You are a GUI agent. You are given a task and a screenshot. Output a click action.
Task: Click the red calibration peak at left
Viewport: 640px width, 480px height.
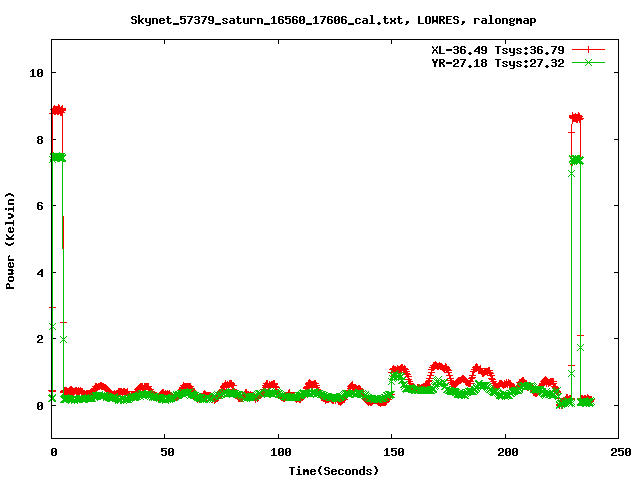coord(58,110)
